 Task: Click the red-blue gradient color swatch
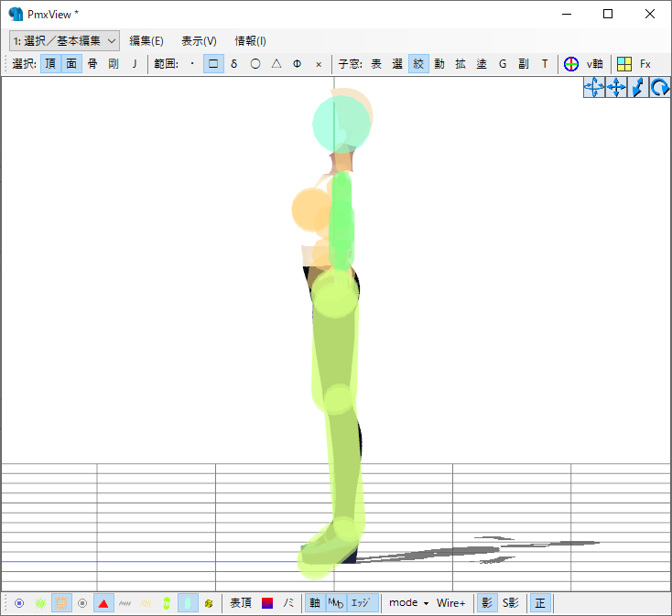267,603
